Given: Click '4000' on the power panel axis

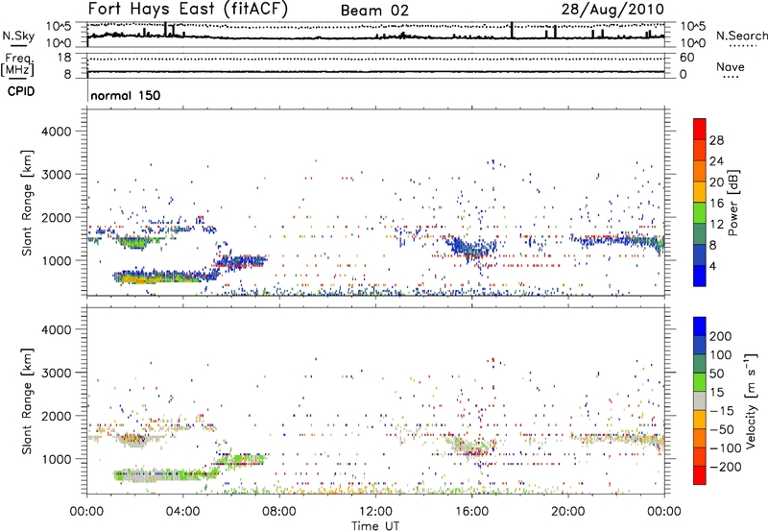Looking at the screenshot, I should click(57, 132).
